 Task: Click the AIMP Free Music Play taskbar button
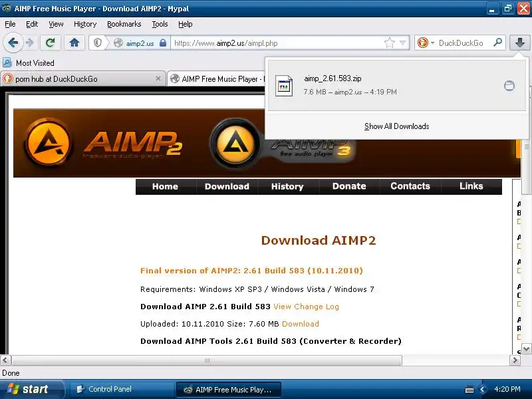pos(228,390)
